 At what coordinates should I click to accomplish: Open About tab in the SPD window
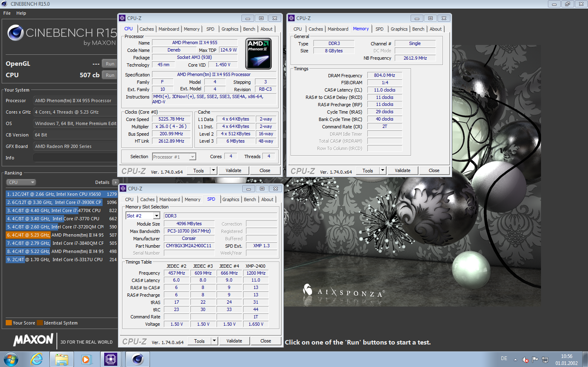coord(267,199)
